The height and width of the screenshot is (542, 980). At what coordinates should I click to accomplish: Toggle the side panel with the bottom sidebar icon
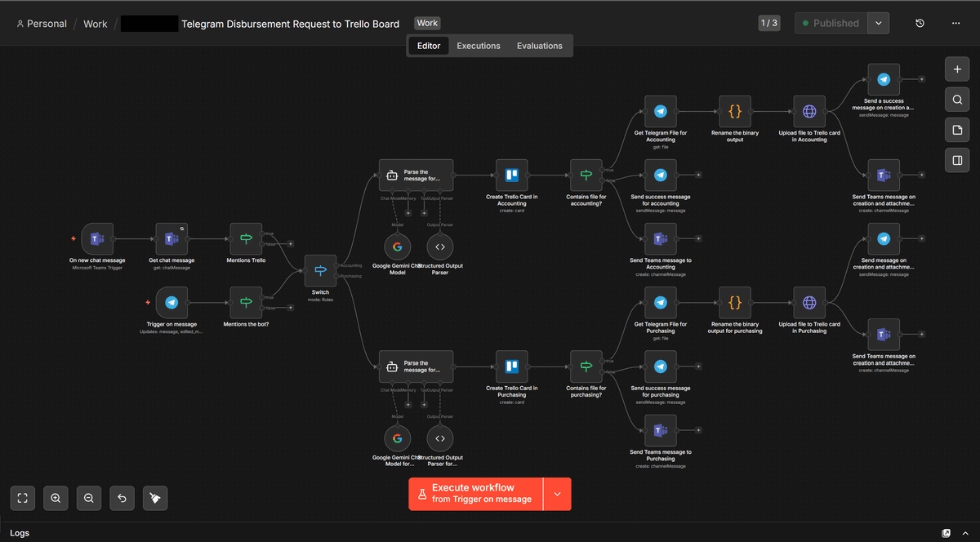tap(957, 160)
